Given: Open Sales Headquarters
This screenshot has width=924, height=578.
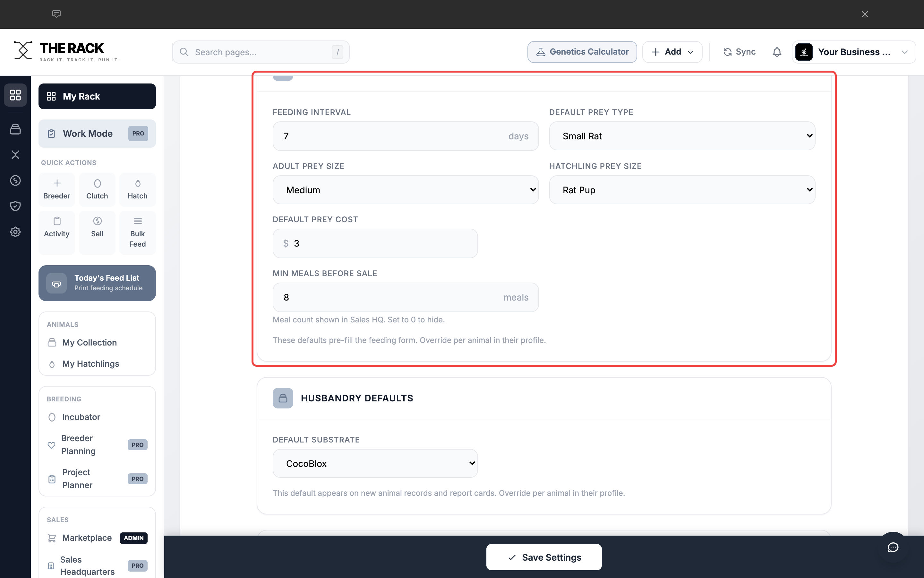Looking at the screenshot, I should pos(97,565).
